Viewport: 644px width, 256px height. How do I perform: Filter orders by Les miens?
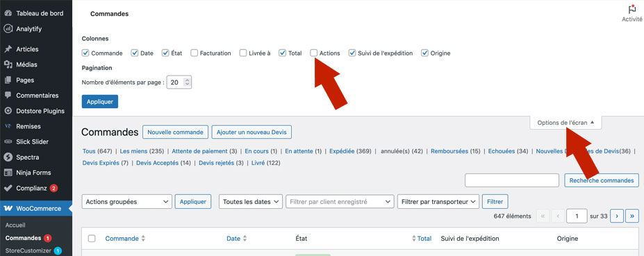(x=142, y=151)
